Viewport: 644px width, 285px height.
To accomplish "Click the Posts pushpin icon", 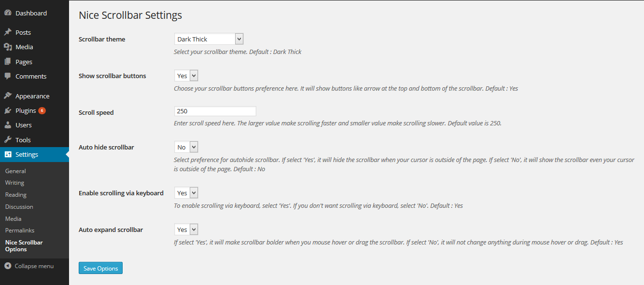I will pyautogui.click(x=8, y=32).
